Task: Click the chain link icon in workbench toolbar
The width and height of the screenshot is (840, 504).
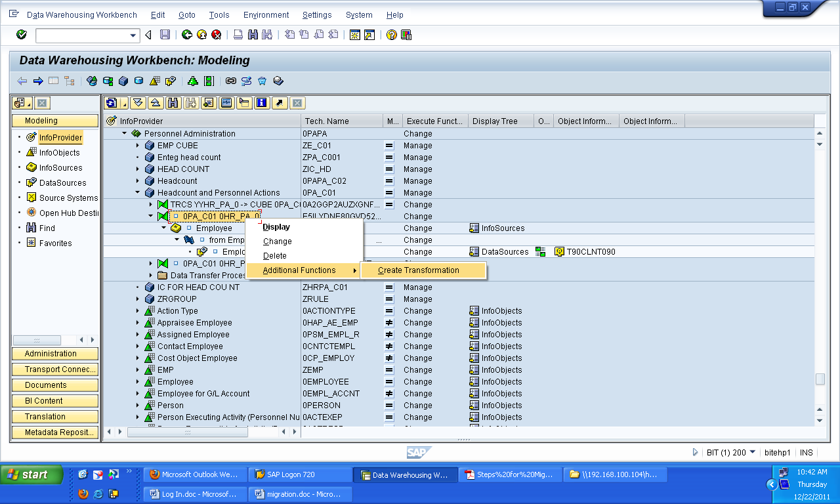Action: 230,81
